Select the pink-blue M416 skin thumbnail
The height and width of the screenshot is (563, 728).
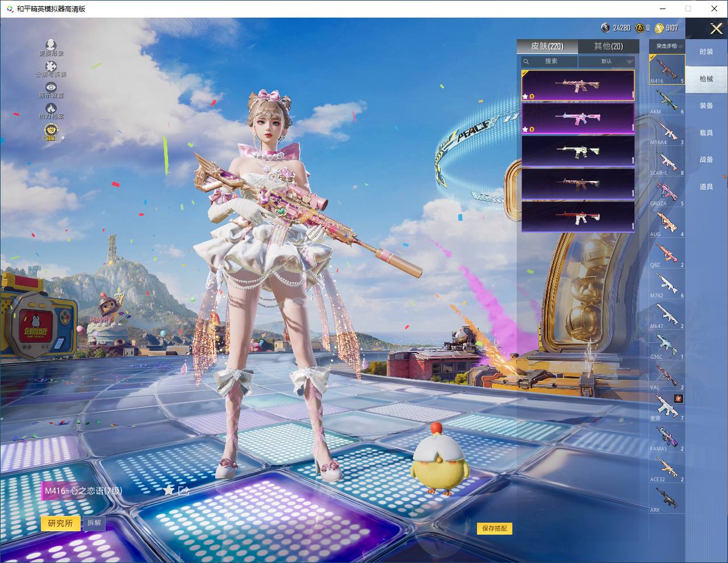click(578, 118)
